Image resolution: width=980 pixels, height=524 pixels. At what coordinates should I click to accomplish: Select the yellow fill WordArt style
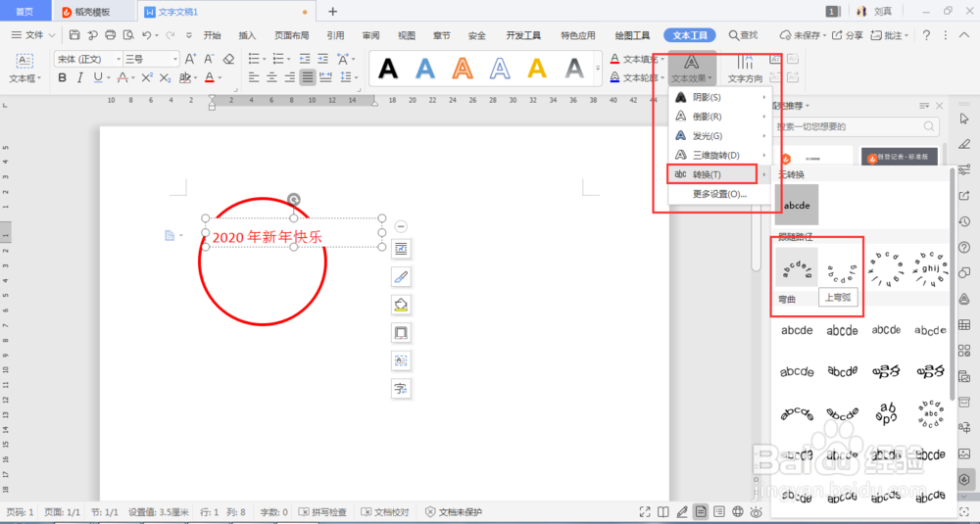[537, 69]
